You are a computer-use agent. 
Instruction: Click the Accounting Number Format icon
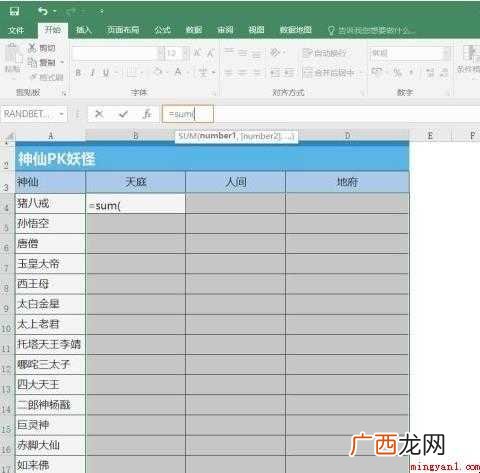377,72
